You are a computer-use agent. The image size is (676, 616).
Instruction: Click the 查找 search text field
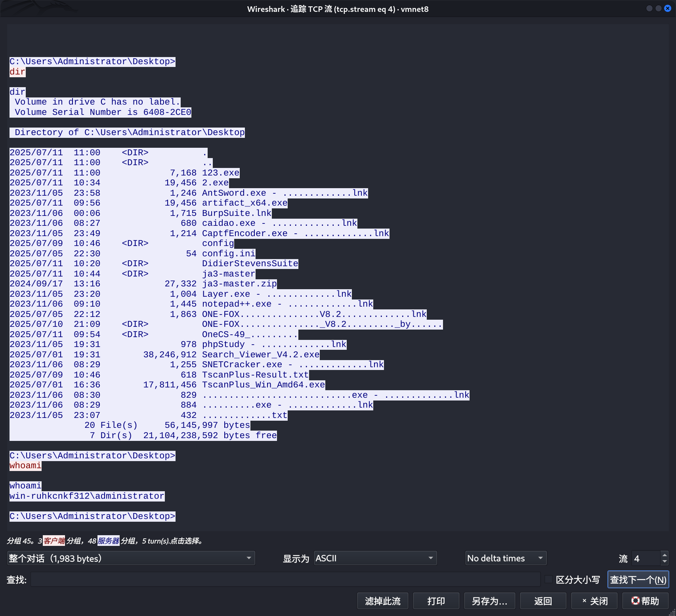(285, 580)
